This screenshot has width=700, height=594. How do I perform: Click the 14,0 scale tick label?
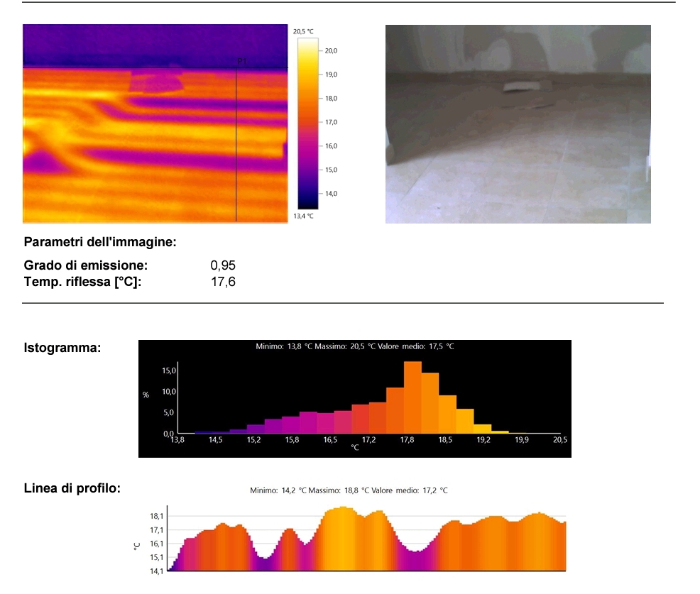[x=331, y=194]
